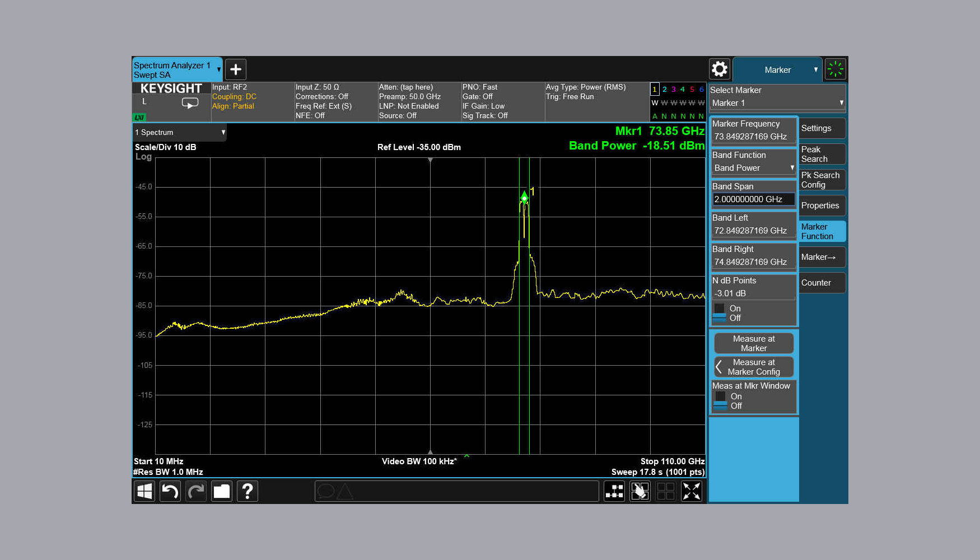Activate the touch window selection icon
This screenshot has width=980, height=560.
click(x=640, y=492)
